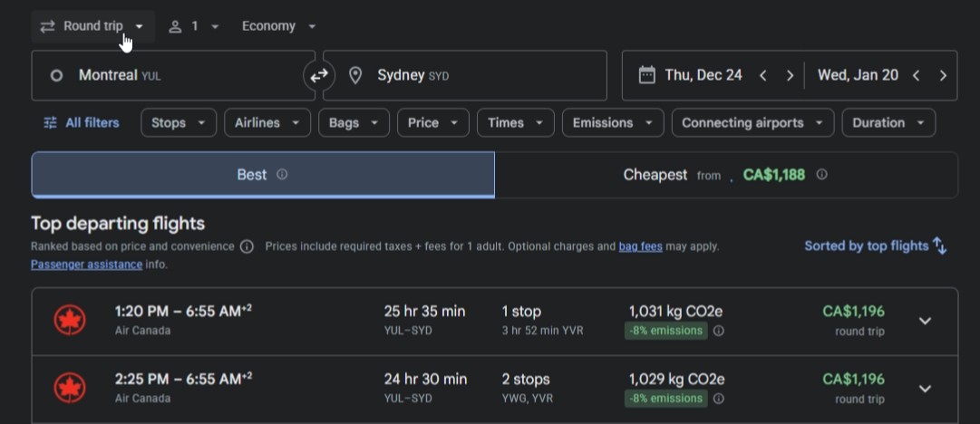Move return date one day earlier
This screenshot has height=424, width=980.
[916, 75]
